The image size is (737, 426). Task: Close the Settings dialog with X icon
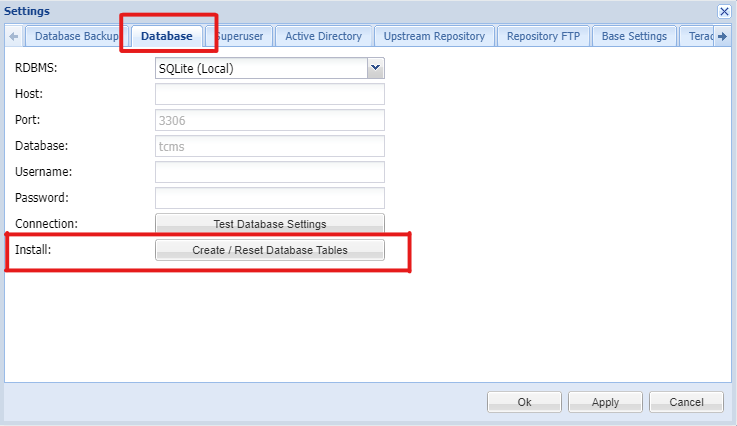[724, 11]
